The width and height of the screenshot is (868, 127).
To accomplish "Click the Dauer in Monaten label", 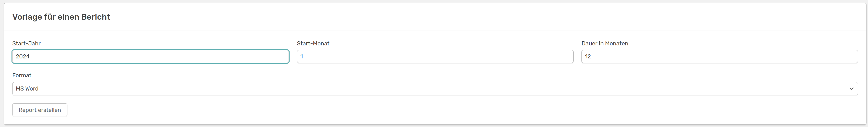I will pos(605,43).
